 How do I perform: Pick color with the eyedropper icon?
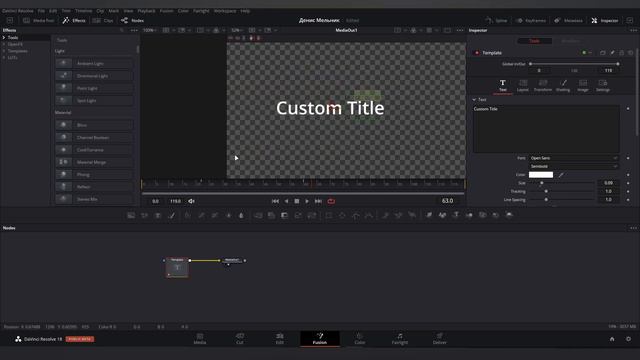[562, 175]
